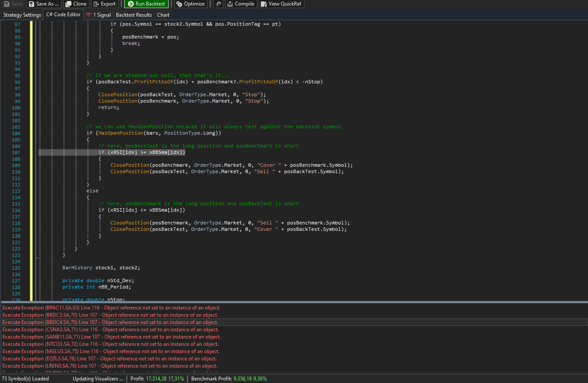Run Backtest with the green button
This screenshot has width=588, height=383.
[x=146, y=4]
